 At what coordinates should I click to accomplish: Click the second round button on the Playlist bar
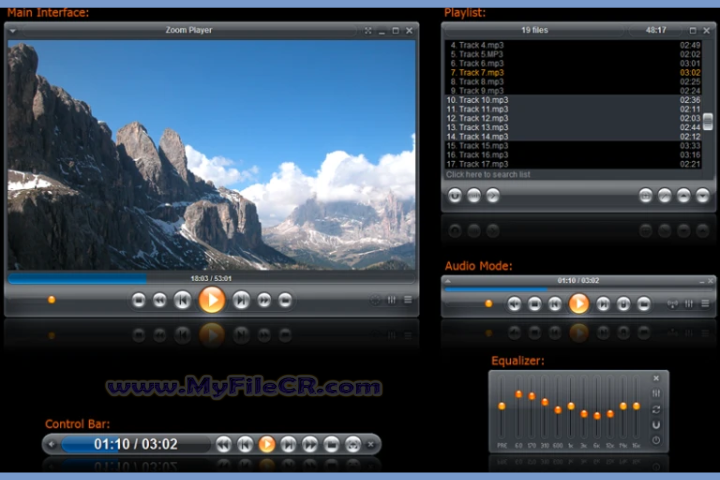474,196
